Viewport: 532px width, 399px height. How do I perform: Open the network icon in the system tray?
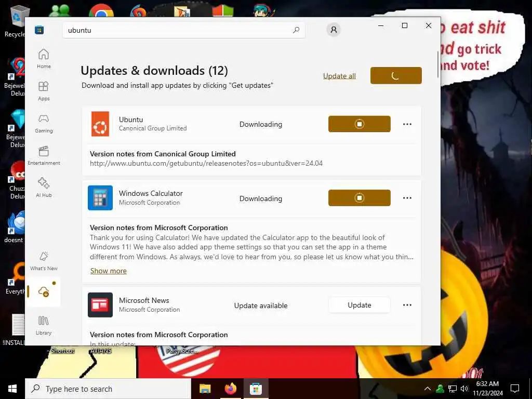point(453,389)
